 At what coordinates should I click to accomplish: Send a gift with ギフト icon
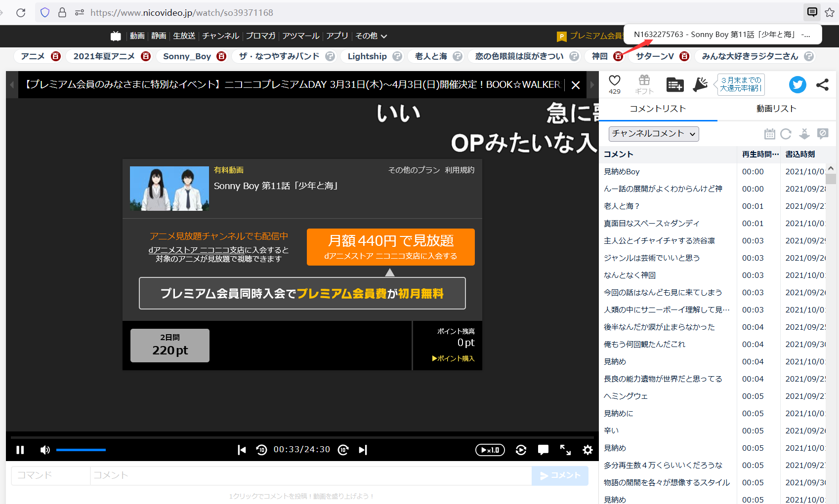[644, 84]
